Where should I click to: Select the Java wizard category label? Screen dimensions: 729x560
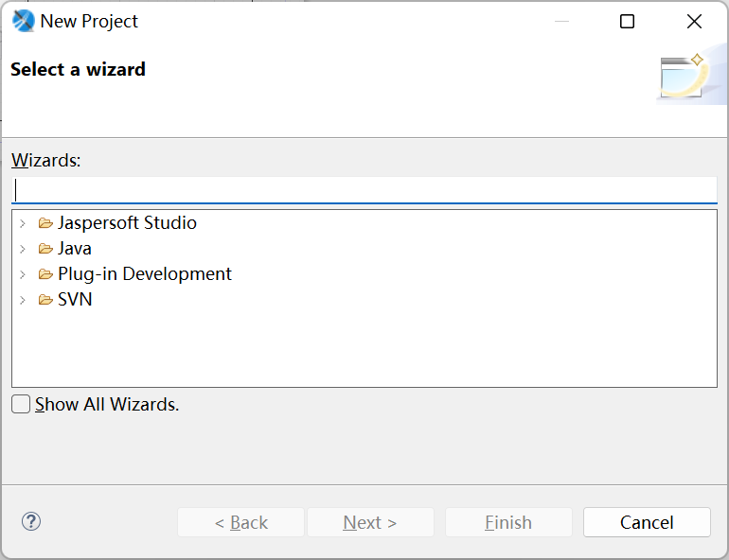(x=75, y=249)
